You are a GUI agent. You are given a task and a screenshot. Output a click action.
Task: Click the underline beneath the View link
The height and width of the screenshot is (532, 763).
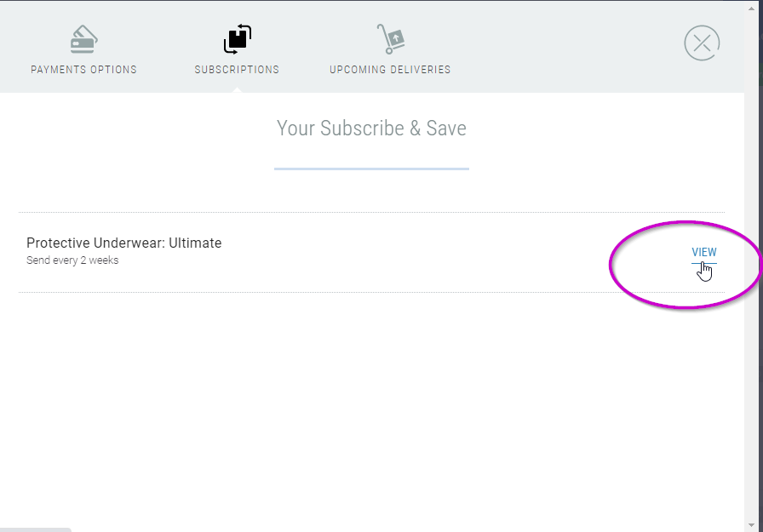click(704, 263)
